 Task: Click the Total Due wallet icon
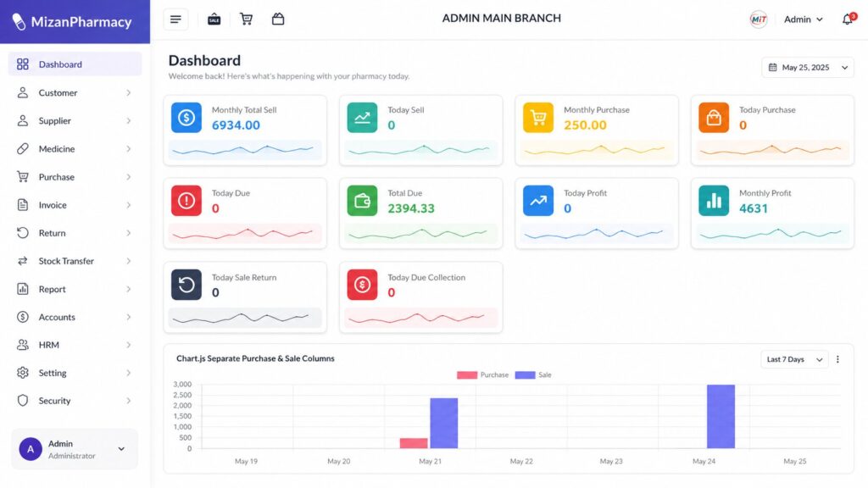(x=362, y=200)
